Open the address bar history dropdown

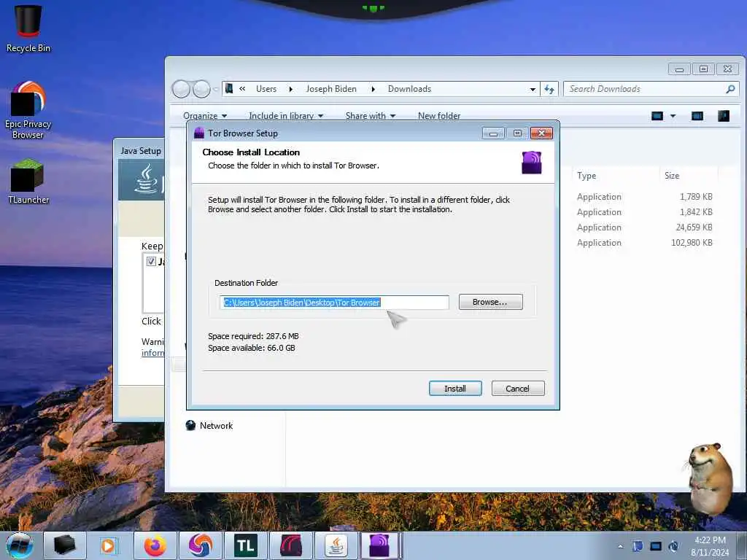(533, 89)
